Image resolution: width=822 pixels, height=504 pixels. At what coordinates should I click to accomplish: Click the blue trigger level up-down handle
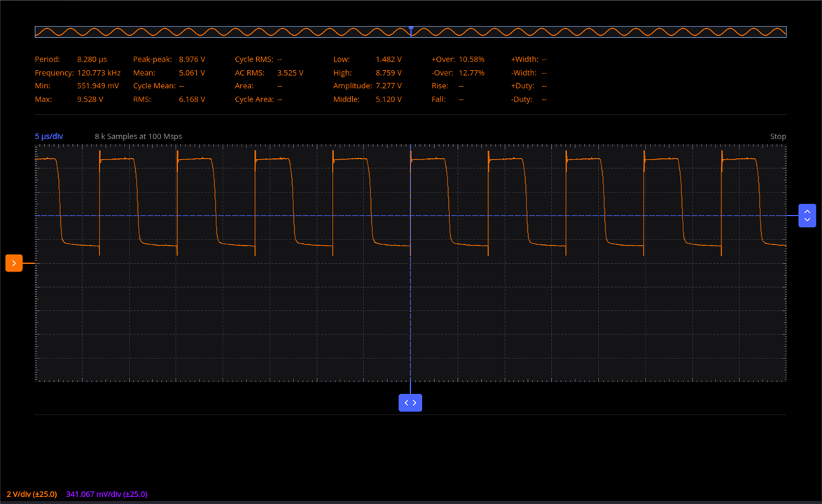click(807, 216)
